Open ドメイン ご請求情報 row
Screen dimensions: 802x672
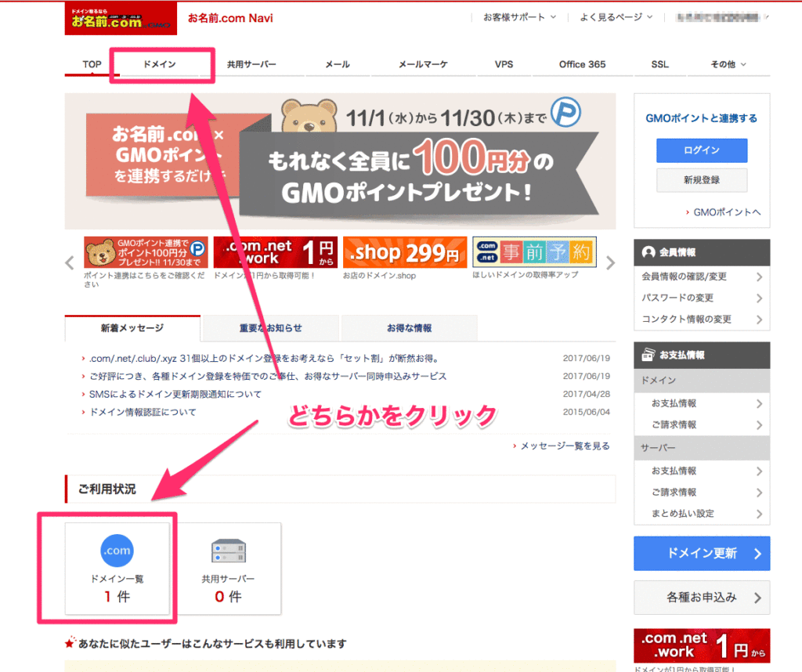(x=702, y=425)
